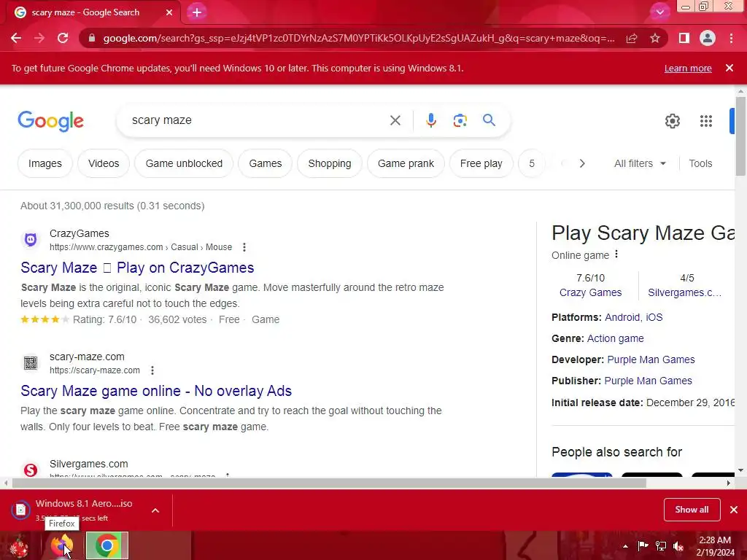Select the Game unblocked chip
Image resolution: width=747 pixels, height=560 pixels.
(x=184, y=163)
